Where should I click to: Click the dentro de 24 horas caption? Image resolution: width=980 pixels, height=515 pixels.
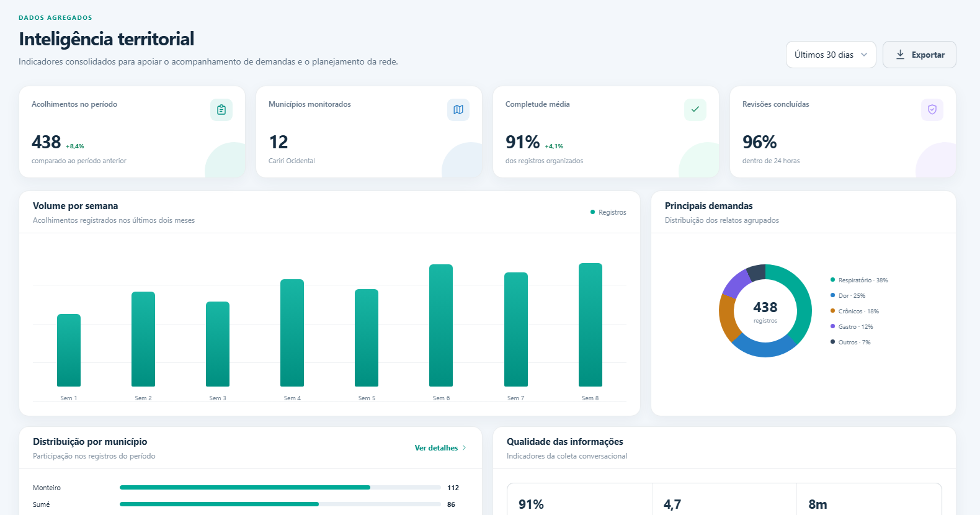771,161
